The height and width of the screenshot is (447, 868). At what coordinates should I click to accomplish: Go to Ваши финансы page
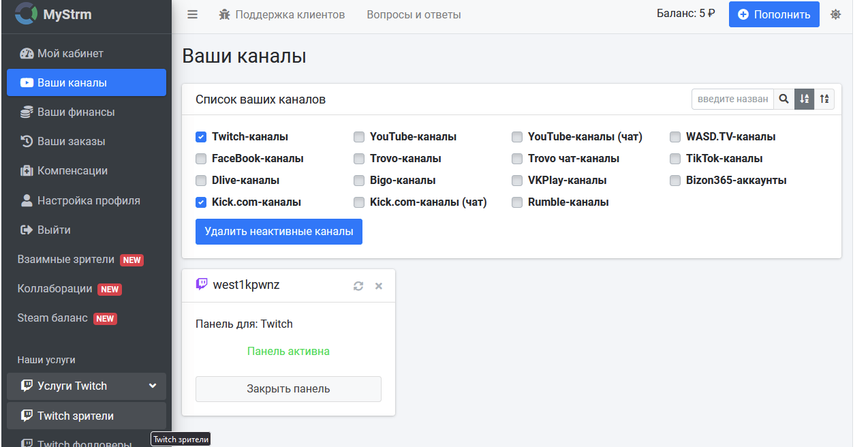point(76,112)
